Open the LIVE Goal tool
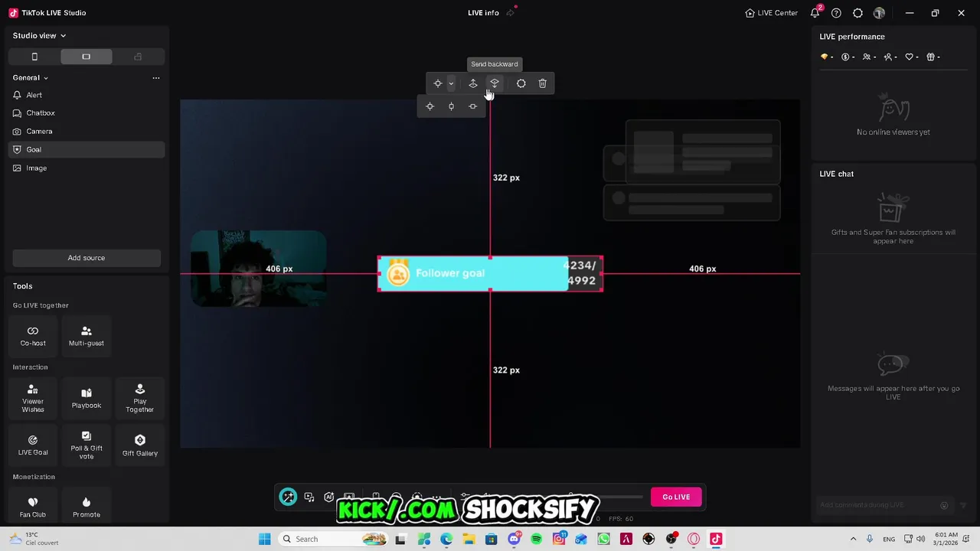This screenshot has width=980, height=551. tap(33, 445)
